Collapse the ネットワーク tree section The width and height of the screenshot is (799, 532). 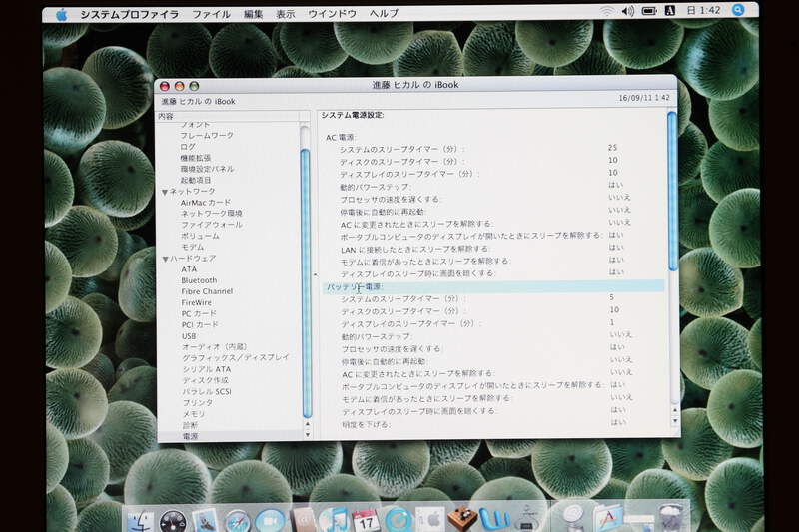click(x=165, y=192)
